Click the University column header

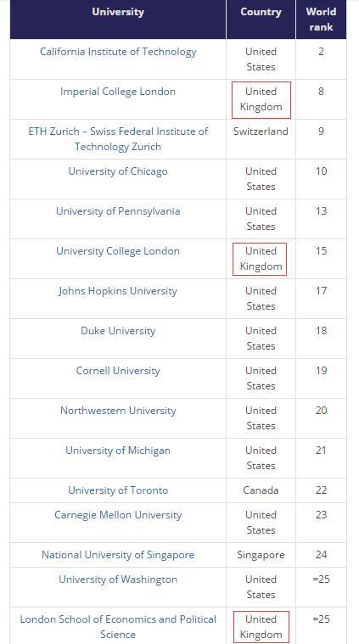(118, 12)
